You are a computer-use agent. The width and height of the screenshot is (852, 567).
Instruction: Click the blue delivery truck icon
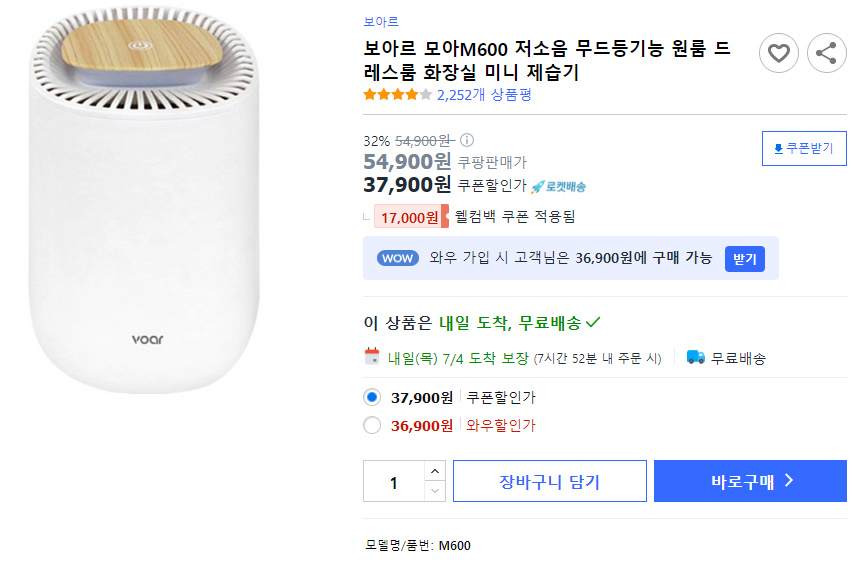[696, 357]
